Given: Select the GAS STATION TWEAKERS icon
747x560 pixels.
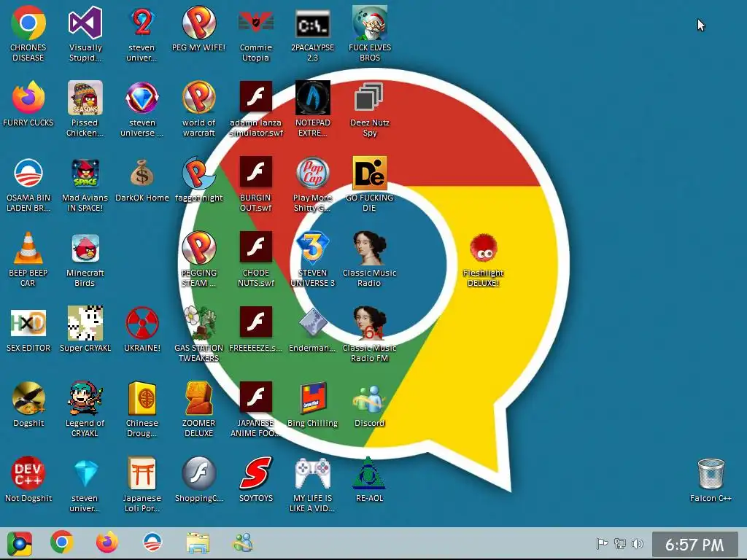Looking at the screenshot, I should [x=198, y=323].
